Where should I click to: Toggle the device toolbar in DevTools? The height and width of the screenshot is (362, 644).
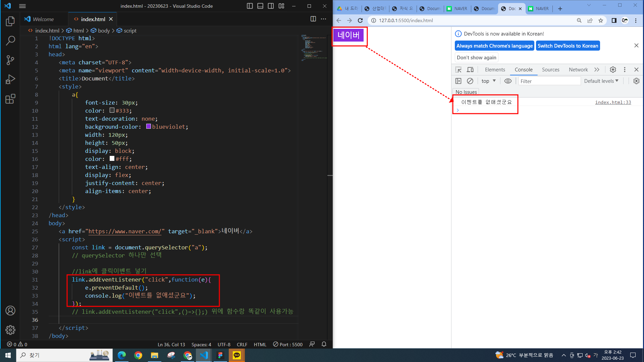470,70
